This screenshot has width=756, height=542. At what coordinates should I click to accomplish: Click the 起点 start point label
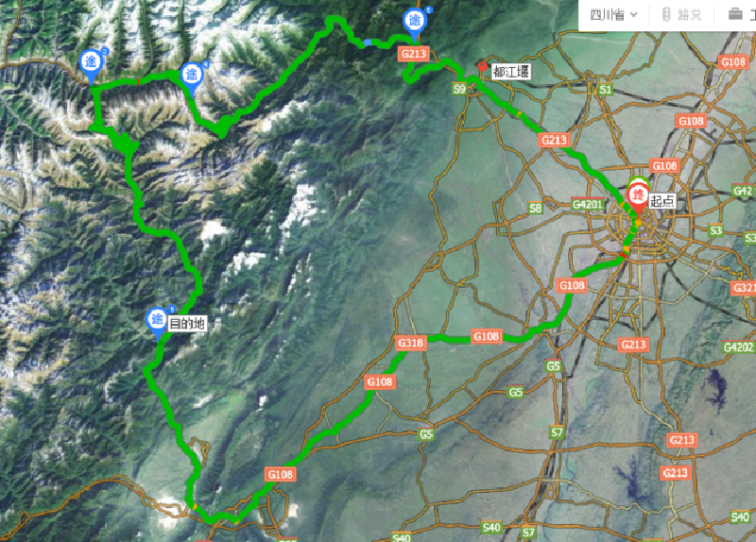tap(661, 201)
